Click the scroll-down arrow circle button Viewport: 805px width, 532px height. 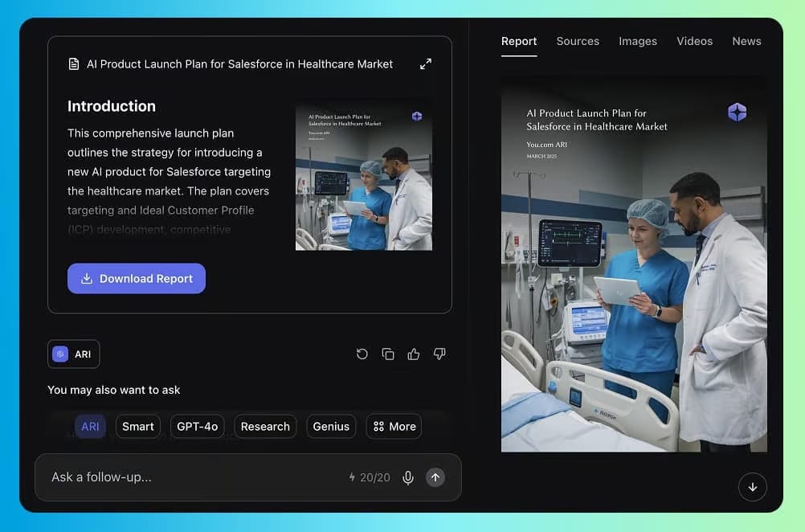tap(753, 487)
